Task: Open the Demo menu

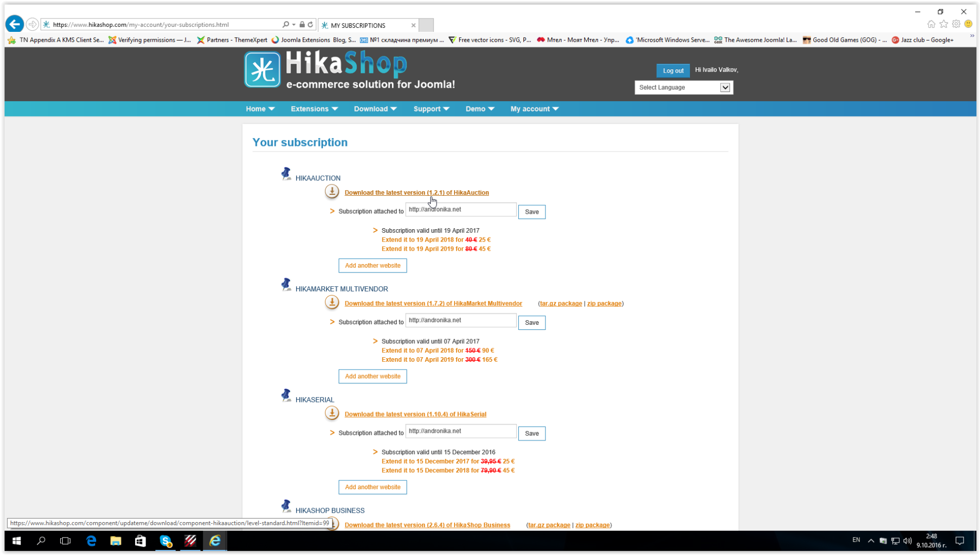Action: [x=480, y=109]
